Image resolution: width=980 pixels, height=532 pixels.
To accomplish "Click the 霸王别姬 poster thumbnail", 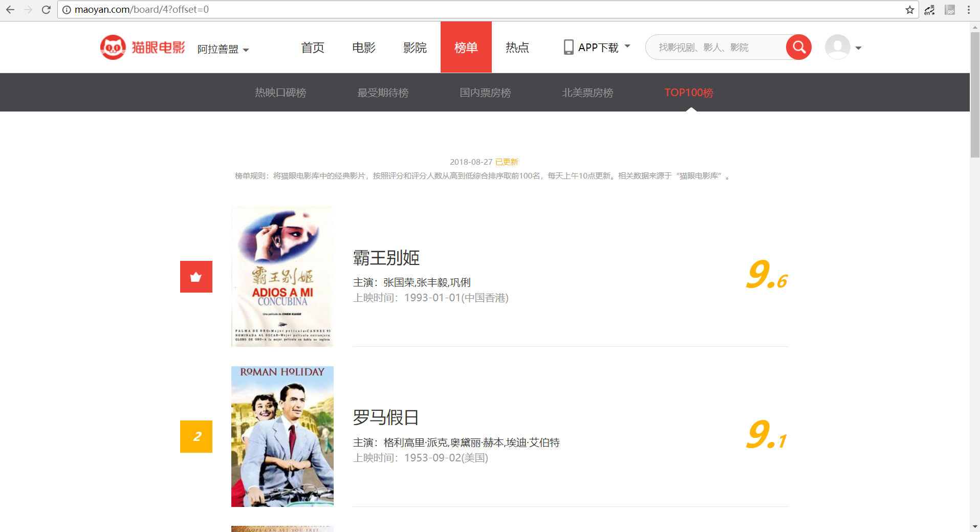I will click(x=282, y=277).
